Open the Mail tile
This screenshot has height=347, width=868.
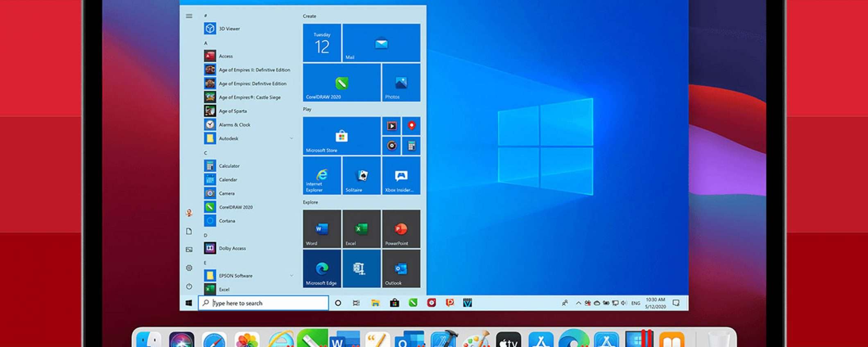tap(381, 43)
